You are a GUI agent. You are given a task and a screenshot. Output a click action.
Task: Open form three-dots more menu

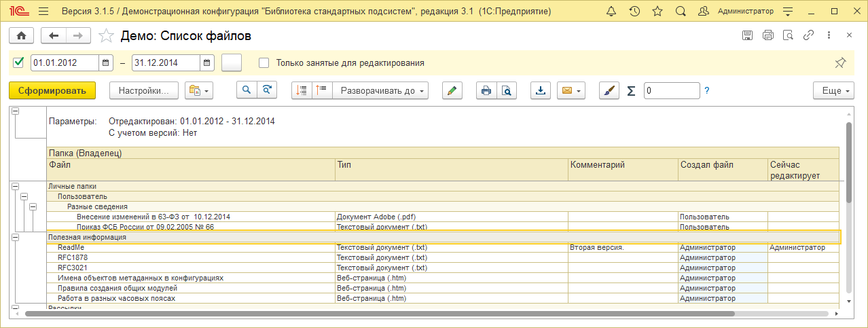tap(829, 35)
